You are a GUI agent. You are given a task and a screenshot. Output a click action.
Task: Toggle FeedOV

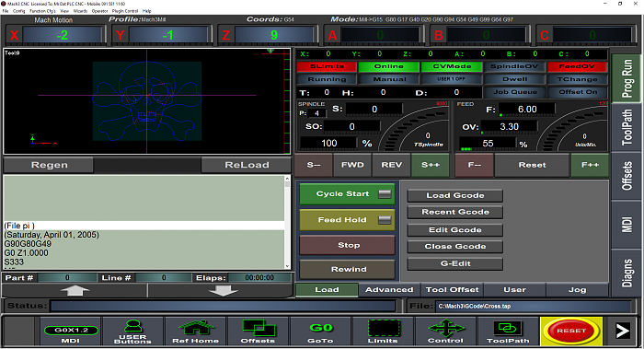click(577, 66)
